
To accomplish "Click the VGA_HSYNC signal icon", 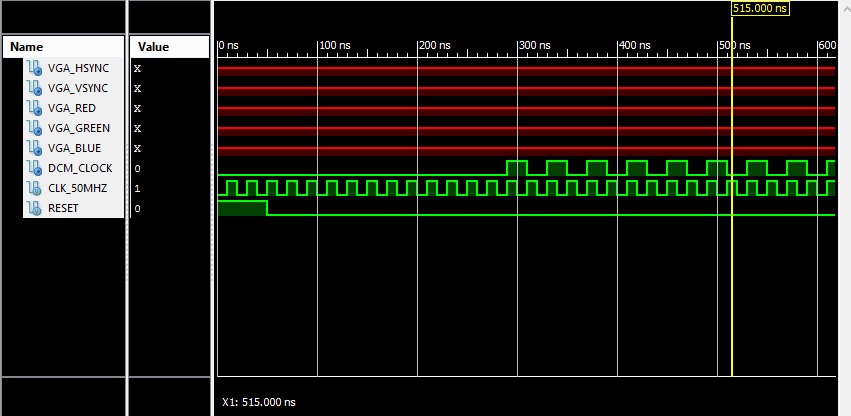I will [35, 68].
